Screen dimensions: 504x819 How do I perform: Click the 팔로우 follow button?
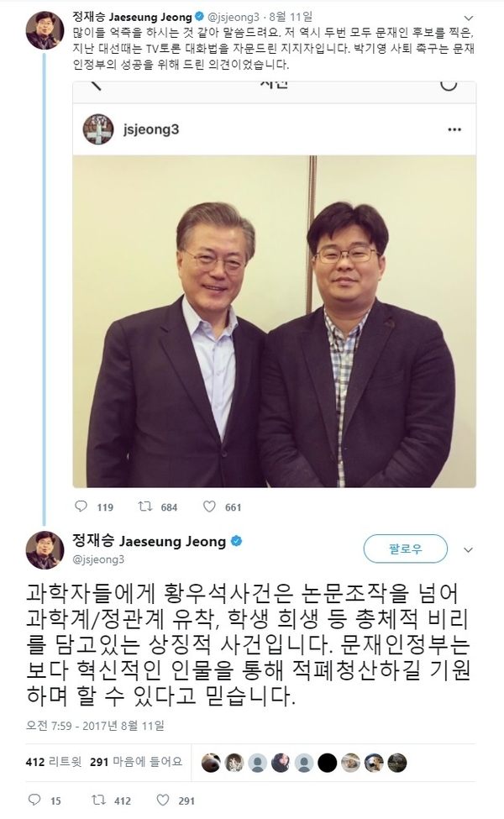pyautogui.click(x=405, y=549)
